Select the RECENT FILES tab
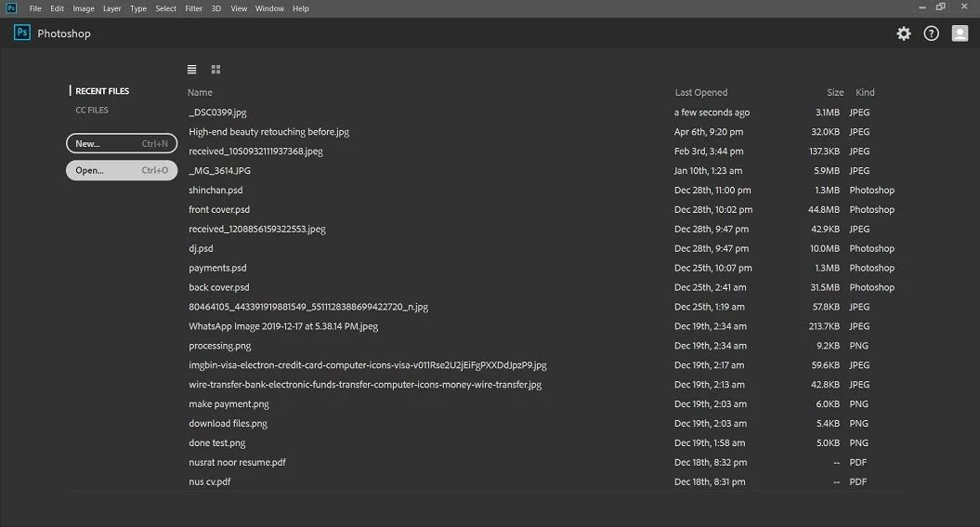This screenshot has width=980, height=527. pos(102,91)
